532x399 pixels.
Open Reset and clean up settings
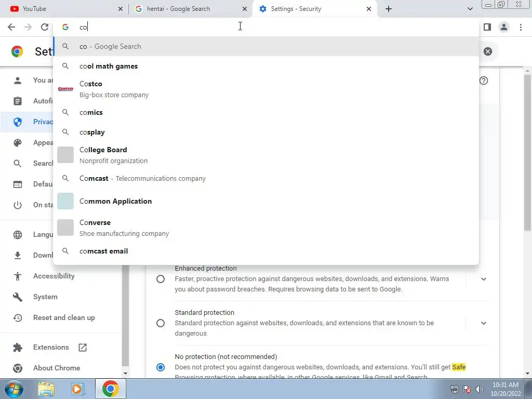(x=64, y=317)
